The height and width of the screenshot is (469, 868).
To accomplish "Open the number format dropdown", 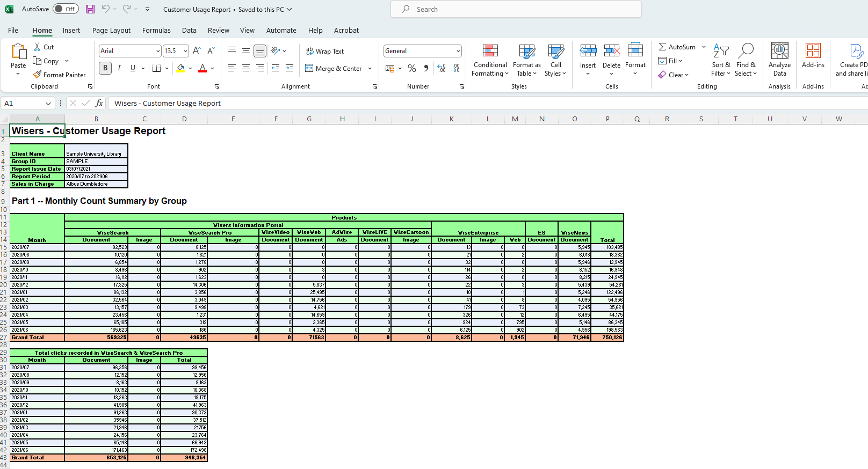I will pyautogui.click(x=458, y=51).
